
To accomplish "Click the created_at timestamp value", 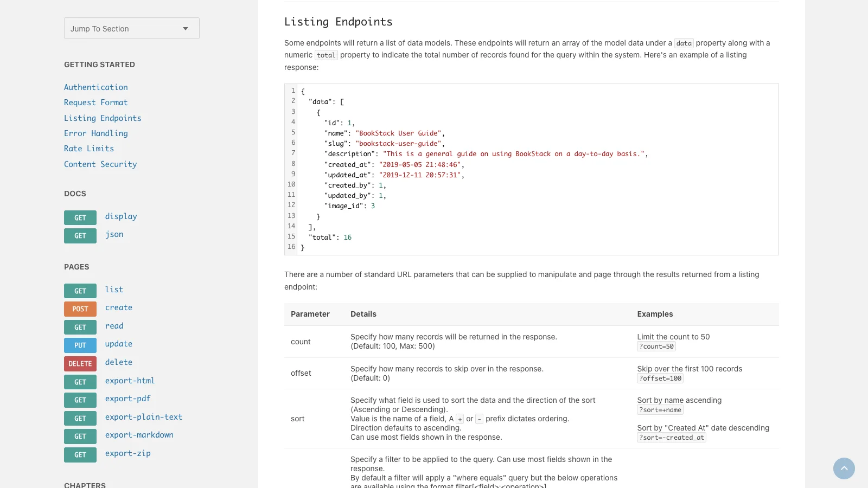I will (x=420, y=165).
